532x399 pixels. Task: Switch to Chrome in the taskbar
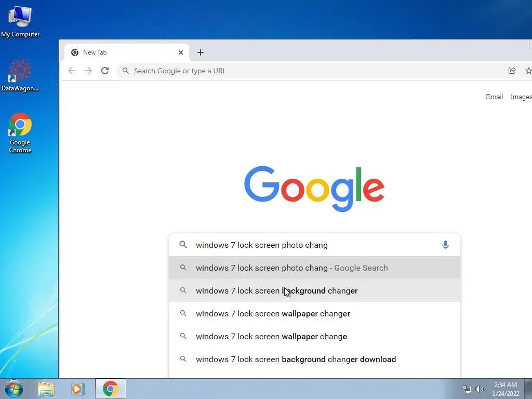pos(111,389)
